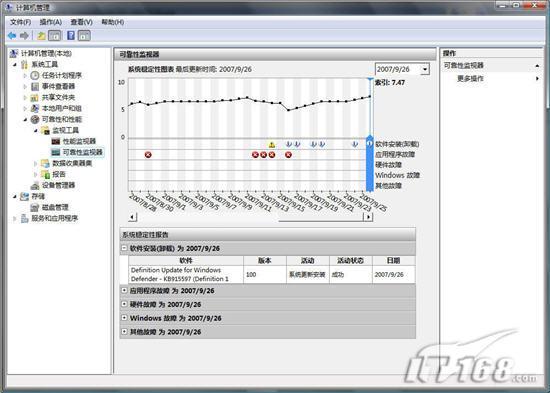The width and height of the screenshot is (550, 393).
Task: Collapse the 可靠性和性能 tree arrow
Action: (25, 120)
